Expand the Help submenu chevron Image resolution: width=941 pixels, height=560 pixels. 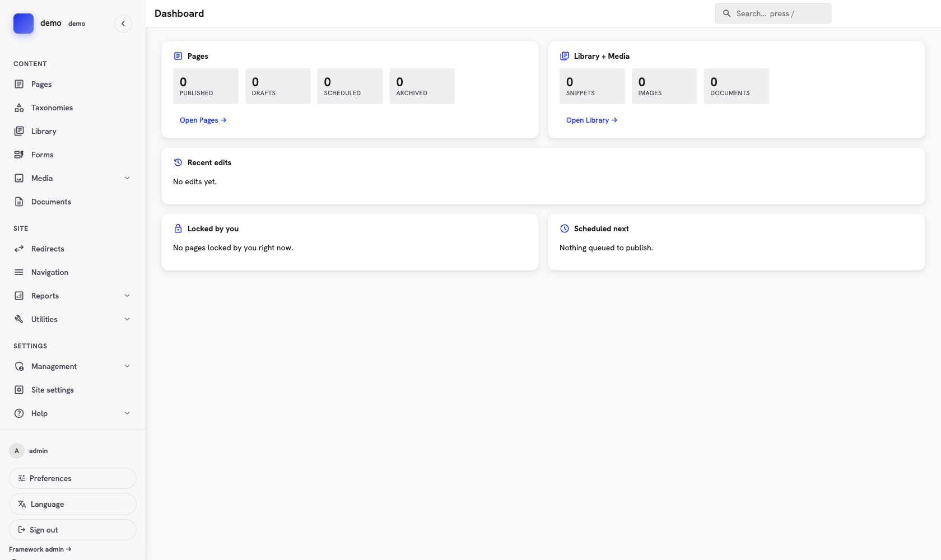pos(127,413)
